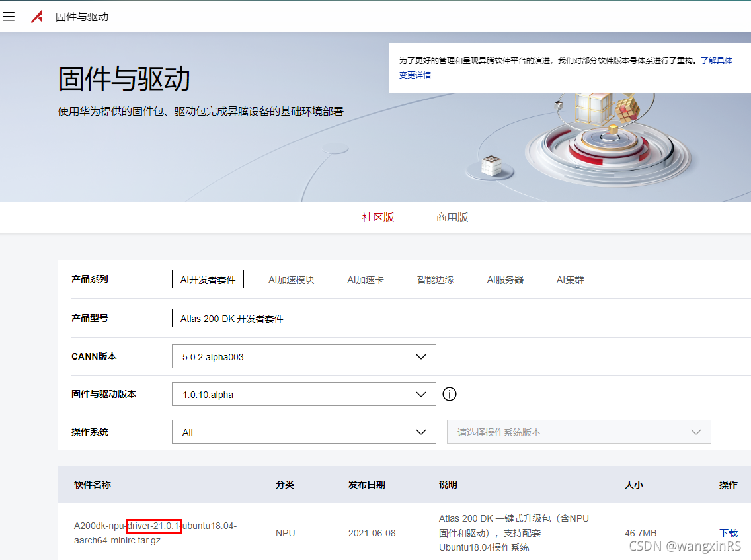Select the 智能边缘 product series
The height and width of the screenshot is (560, 751).
(x=436, y=280)
